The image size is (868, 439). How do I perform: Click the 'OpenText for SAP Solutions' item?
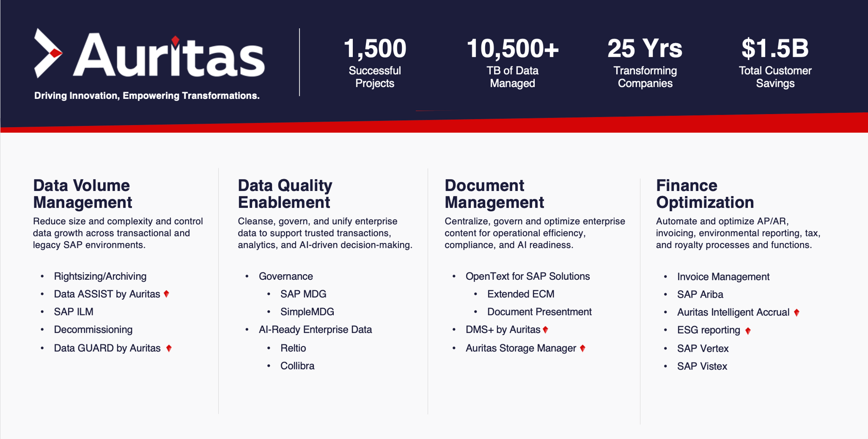click(x=528, y=276)
